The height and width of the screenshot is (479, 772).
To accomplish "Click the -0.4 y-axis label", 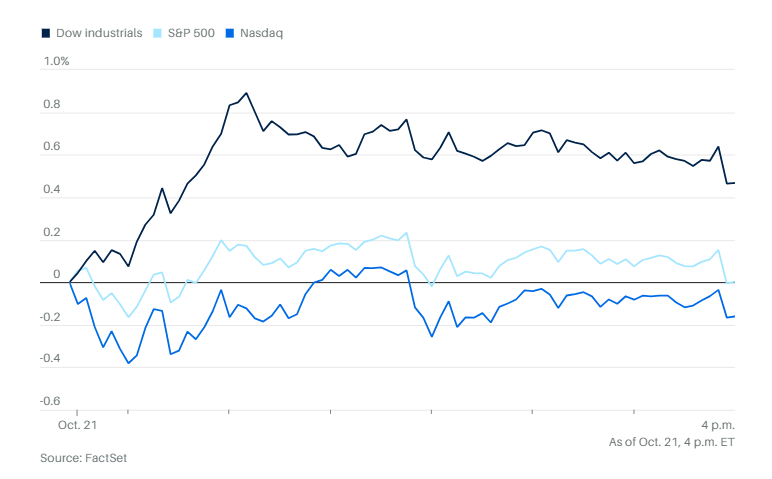I will tap(50, 359).
